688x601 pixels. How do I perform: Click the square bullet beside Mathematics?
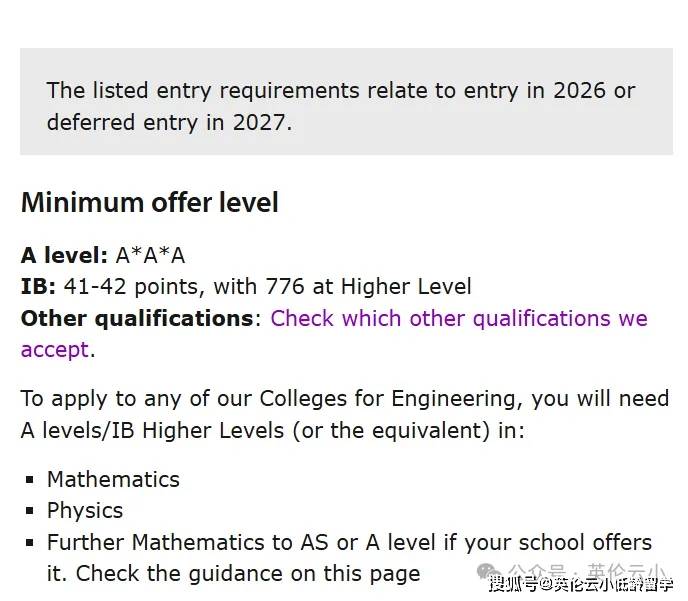31,480
